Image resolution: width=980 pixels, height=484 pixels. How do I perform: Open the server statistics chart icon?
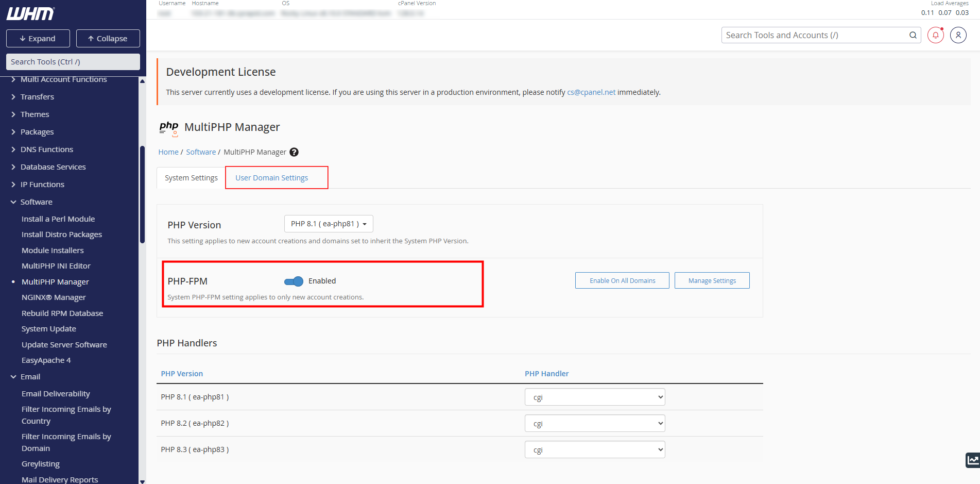pos(972,460)
